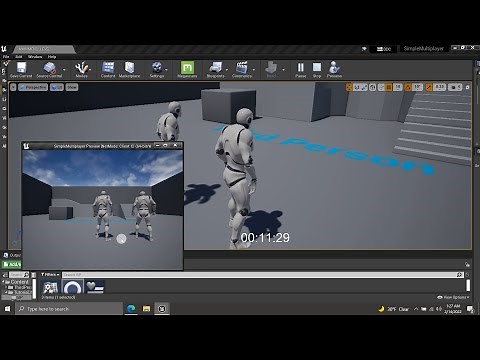The height and width of the screenshot is (360, 480).
Task: Pause the running simulation
Action: pos(300,69)
